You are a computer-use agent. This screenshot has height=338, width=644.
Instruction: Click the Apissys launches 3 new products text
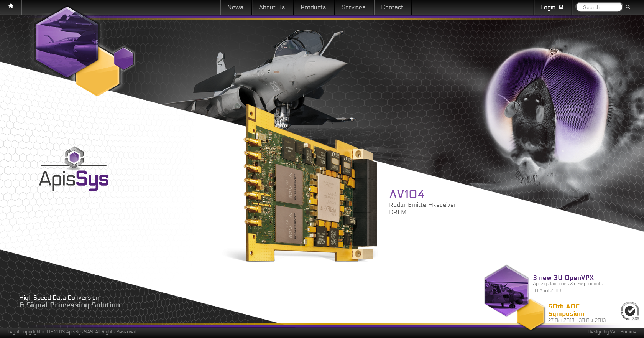(568, 284)
